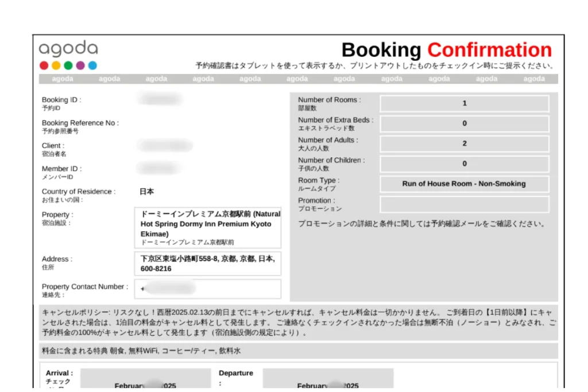Screen dimensions: 588x392
Task: Click the Address field showing the Kyoto address
Action: pyautogui.click(x=208, y=263)
